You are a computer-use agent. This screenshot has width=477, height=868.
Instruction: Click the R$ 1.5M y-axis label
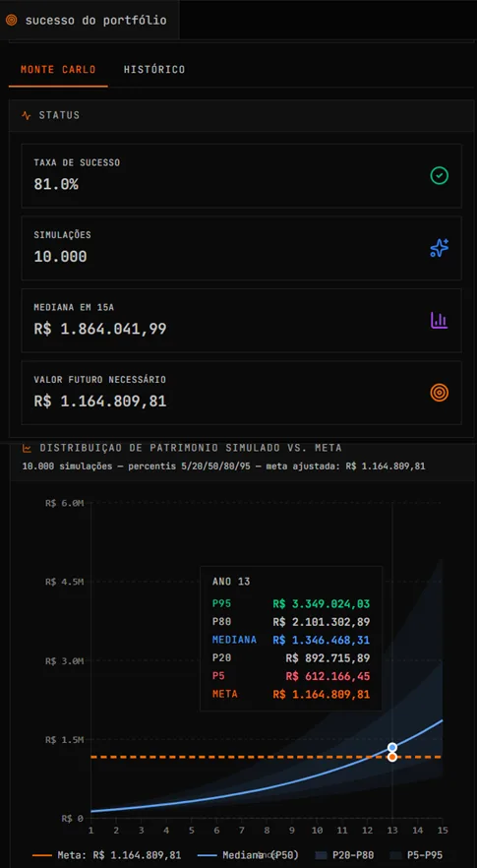(x=64, y=740)
